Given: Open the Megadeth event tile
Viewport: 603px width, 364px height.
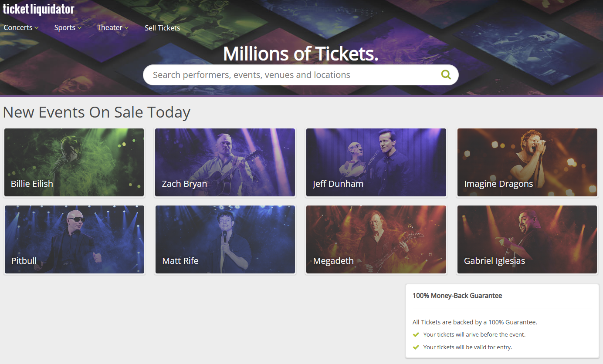Looking at the screenshot, I should pos(376,239).
